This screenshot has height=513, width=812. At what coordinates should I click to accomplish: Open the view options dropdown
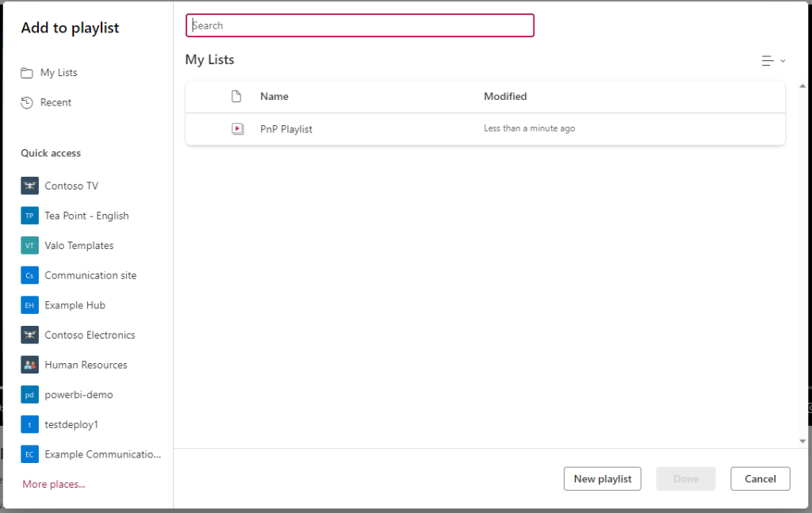(774, 60)
